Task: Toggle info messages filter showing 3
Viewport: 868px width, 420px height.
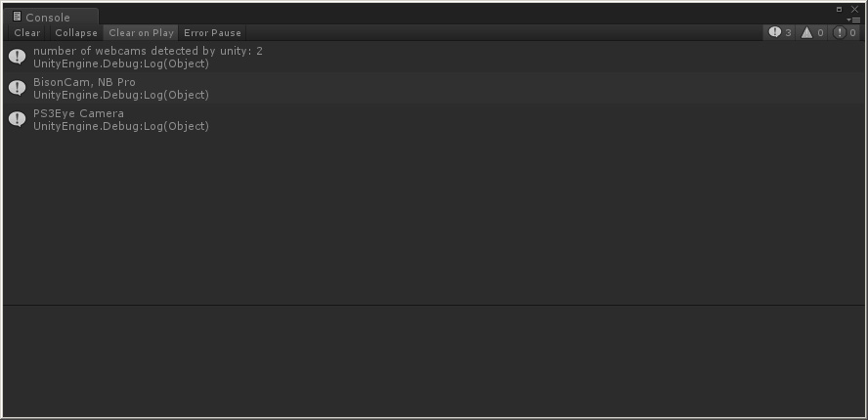Action: click(x=779, y=32)
